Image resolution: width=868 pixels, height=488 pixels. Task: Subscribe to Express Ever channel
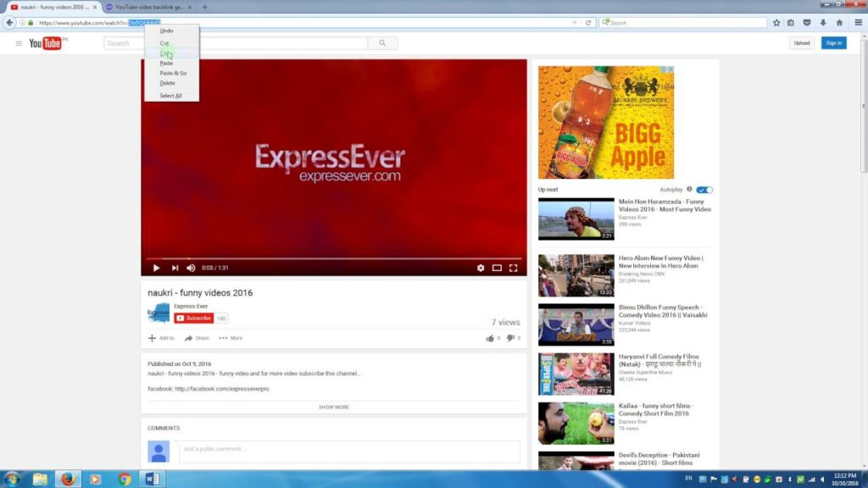point(194,319)
